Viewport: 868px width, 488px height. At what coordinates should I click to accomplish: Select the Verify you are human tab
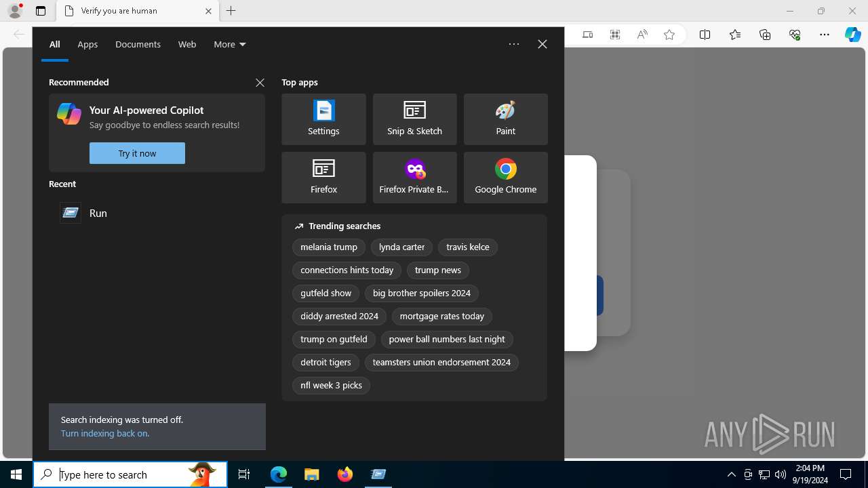(138, 11)
